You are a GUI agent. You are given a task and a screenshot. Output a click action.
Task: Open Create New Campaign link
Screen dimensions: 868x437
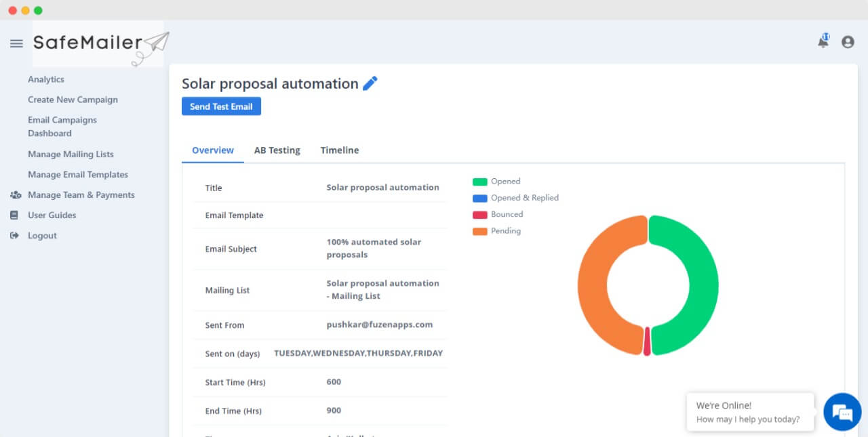pos(73,100)
